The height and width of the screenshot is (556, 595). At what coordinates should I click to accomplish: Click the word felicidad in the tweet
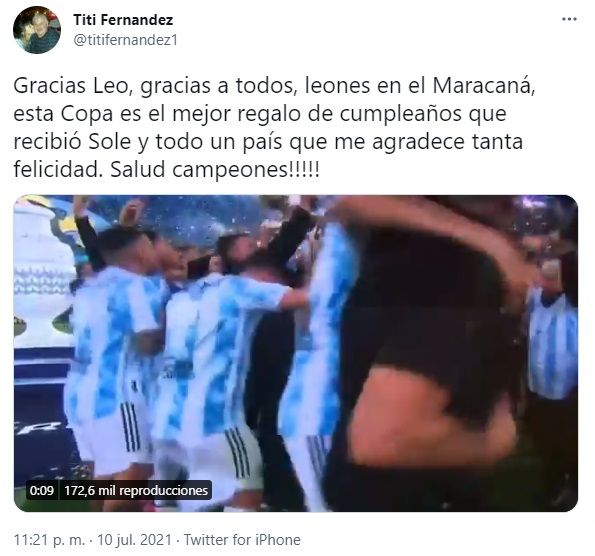pos(57,170)
